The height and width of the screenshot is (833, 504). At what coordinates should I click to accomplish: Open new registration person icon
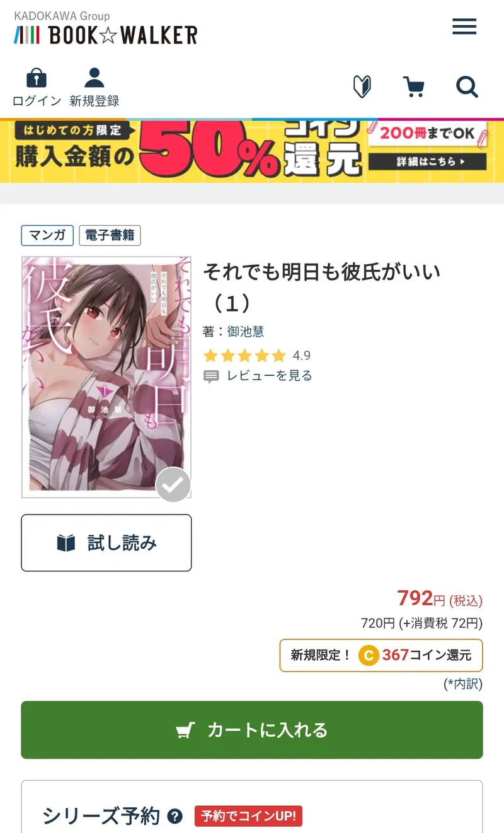click(94, 78)
